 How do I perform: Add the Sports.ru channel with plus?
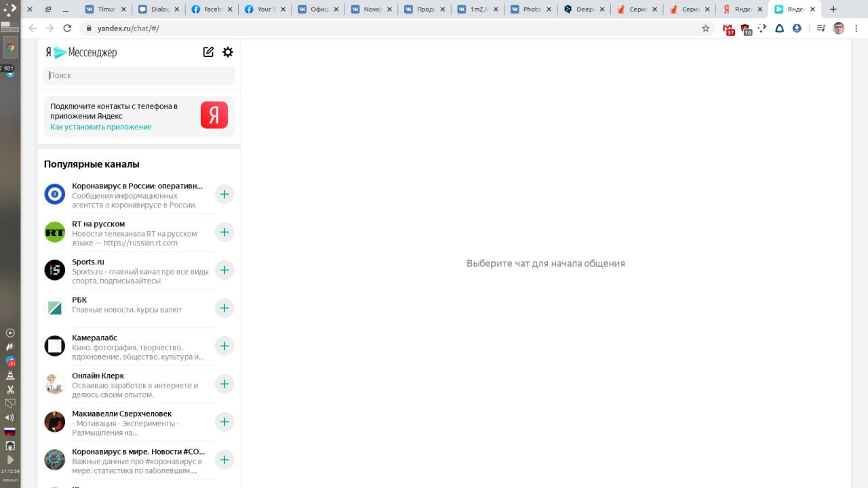coord(224,270)
